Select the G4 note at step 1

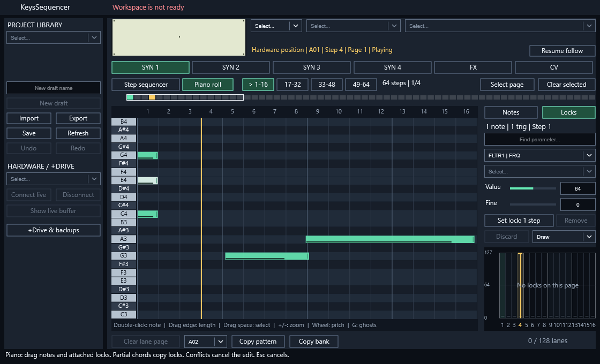tap(148, 155)
